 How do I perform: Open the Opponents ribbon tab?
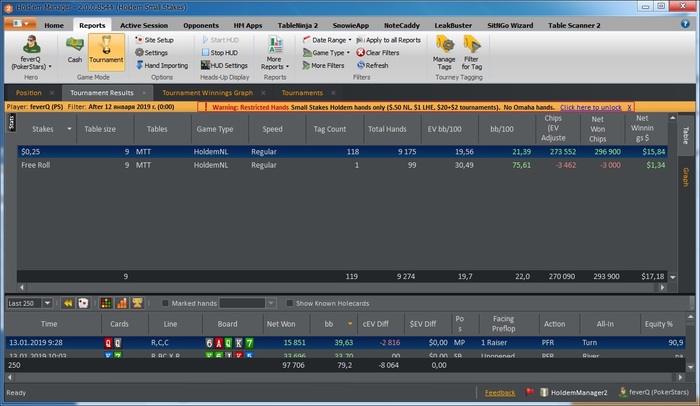point(201,25)
